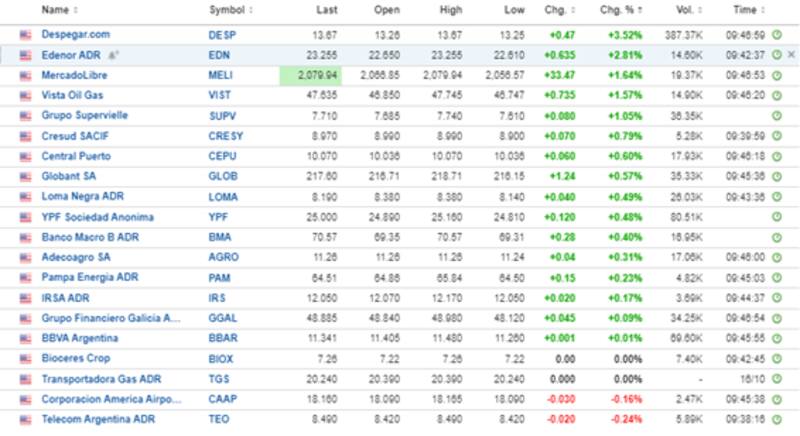This screenshot has width=800, height=436.
Task: Click the clock icon in the Grupo Supervielle row
Action: [x=777, y=116]
